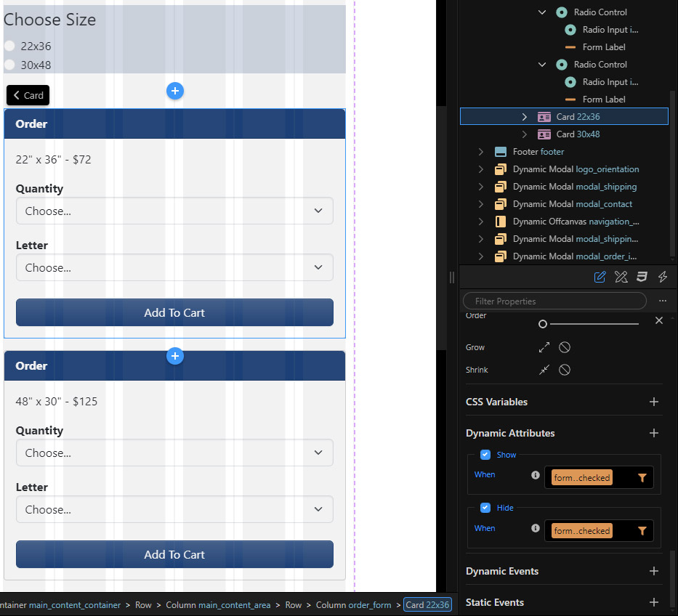Open the Quantity Choose dropdown
Viewport: 678px width, 616px height.
174,211
